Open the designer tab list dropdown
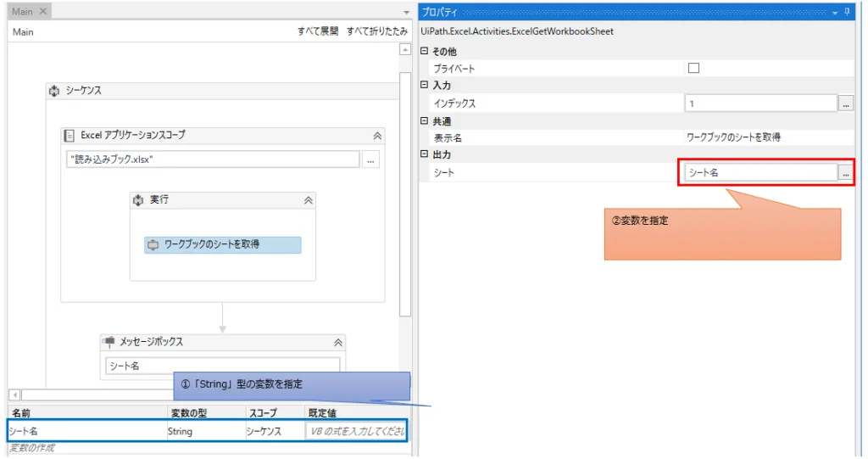The width and height of the screenshot is (868, 459). [406, 12]
